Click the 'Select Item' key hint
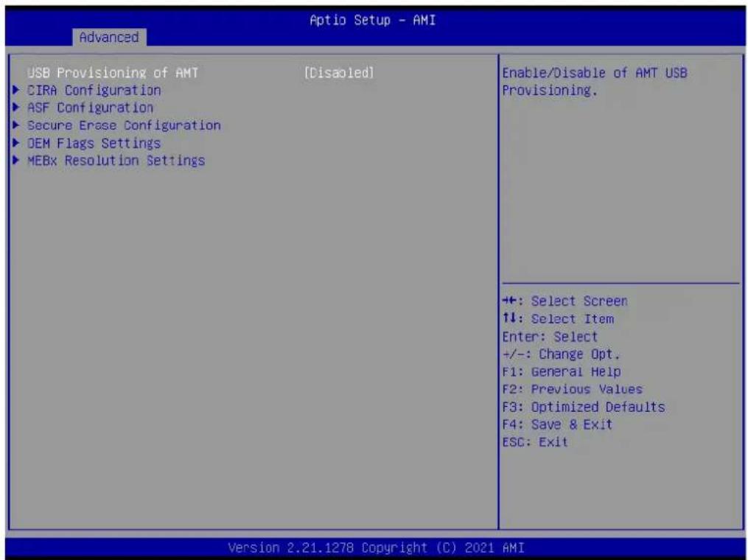 tap(558, 318)
